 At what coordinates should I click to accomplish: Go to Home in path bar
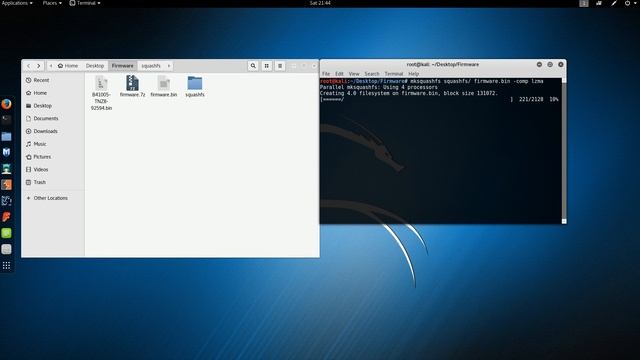pyautogui.click(x=68, y=66)
